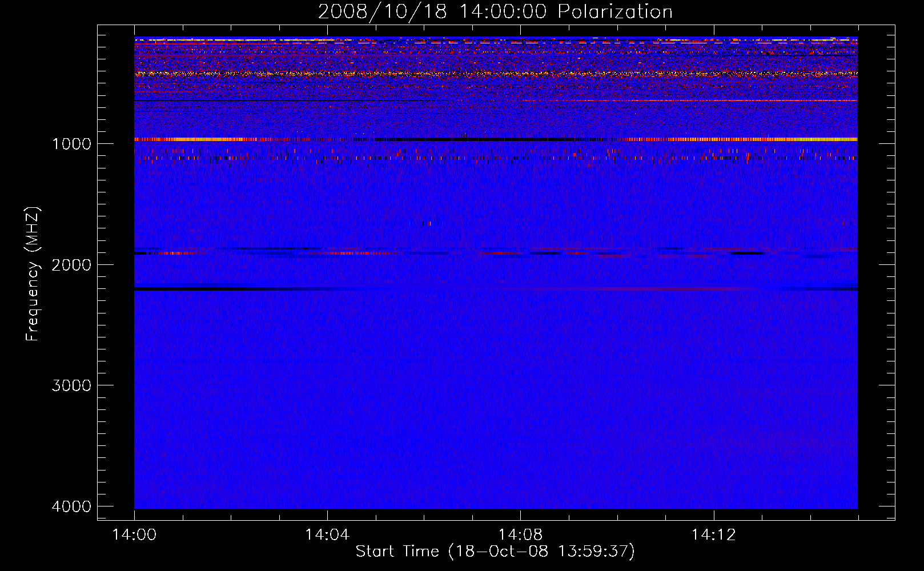Click the plot title '2008/10/18 14:00:00 Polarization'

pos(495,12)
